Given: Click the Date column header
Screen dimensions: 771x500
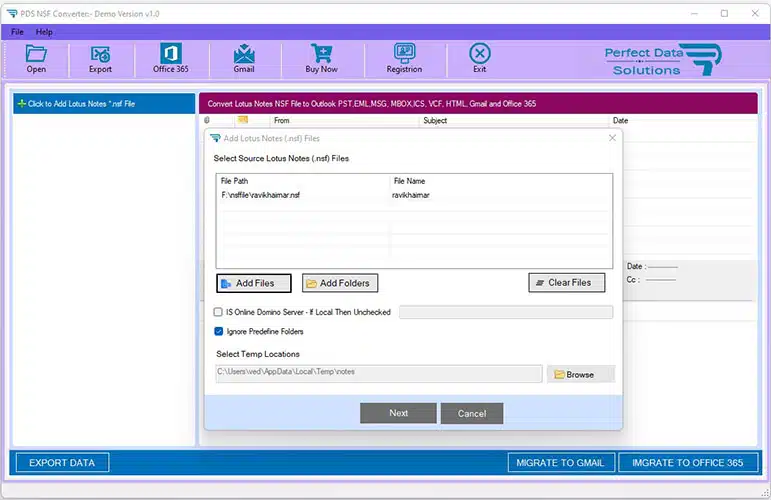Looking at the screenshot, I should (621, 120).
